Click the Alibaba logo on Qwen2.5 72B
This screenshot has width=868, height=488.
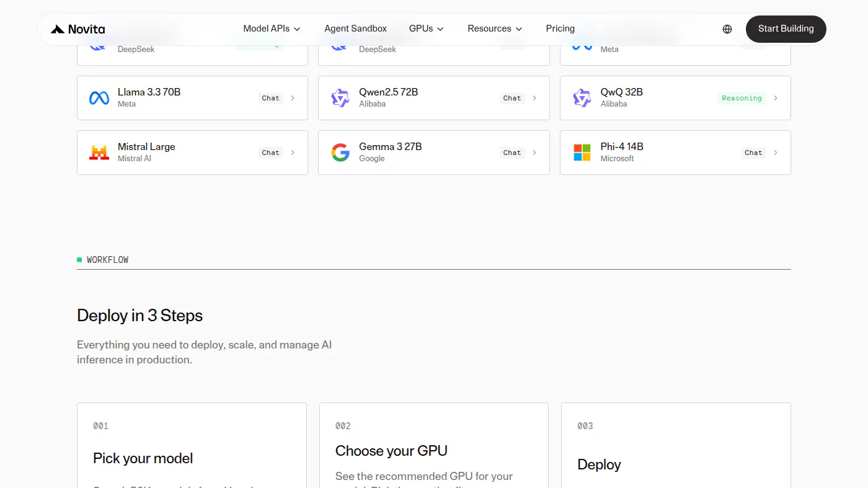pos(340,98)
